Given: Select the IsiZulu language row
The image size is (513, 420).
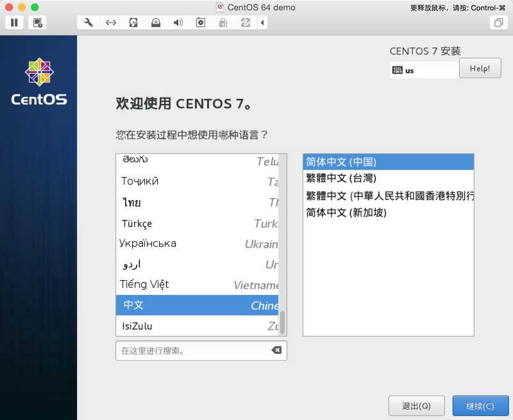Looking at the screenshot, I should [198, 326].
